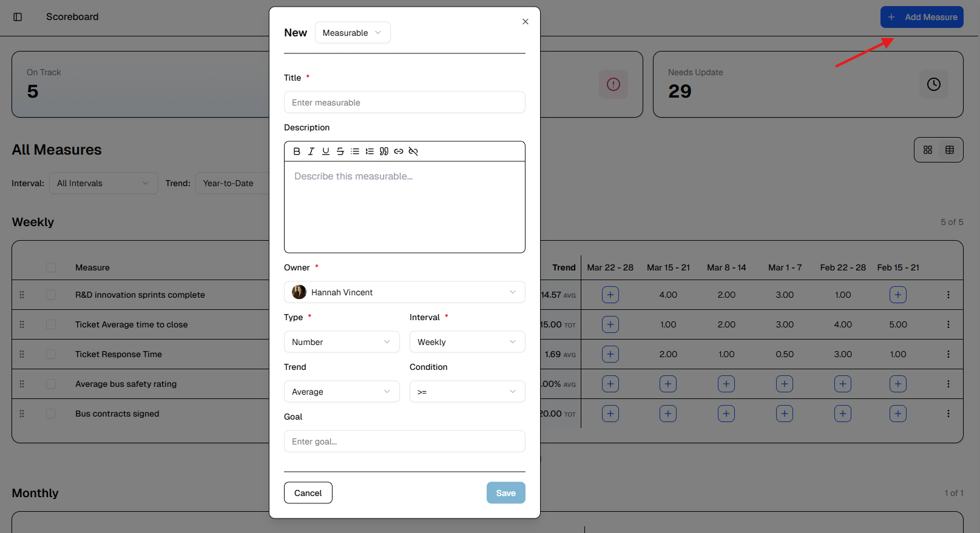Apply strikethrough formatting
The height and width of the screenshot is (533, 980).
point(340,152)
